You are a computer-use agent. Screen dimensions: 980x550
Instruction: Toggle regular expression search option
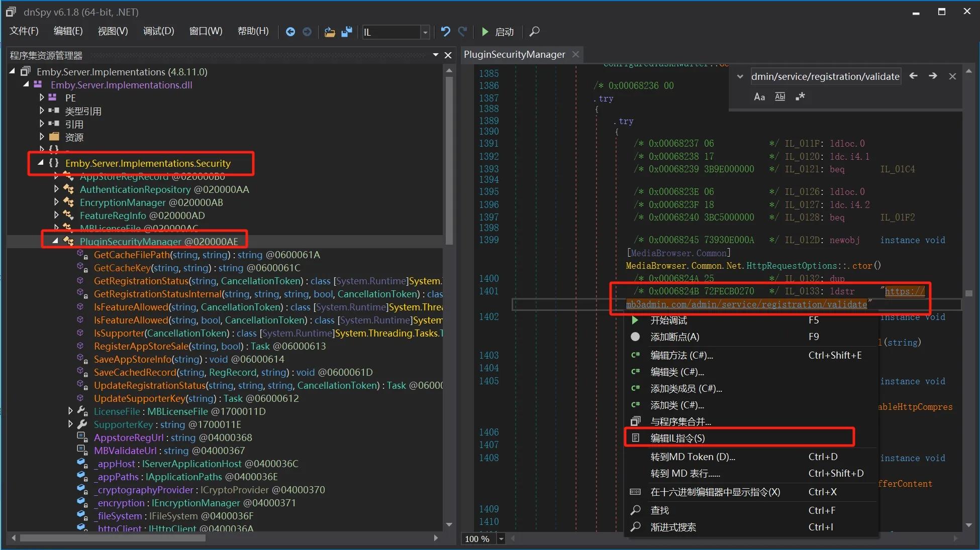tap(800, 96)
